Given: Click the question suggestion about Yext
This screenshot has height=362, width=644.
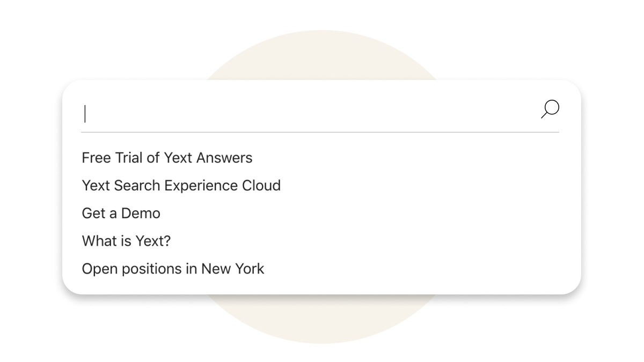Looking at the screenshot, I should pyautogui.click(x=126, y=241).
